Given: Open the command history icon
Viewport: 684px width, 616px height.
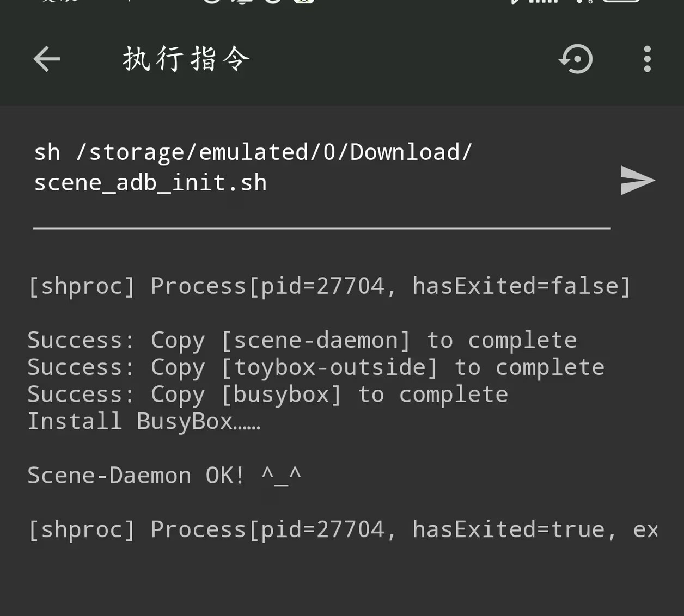Looking at the screenshot, I should [576, 59].
